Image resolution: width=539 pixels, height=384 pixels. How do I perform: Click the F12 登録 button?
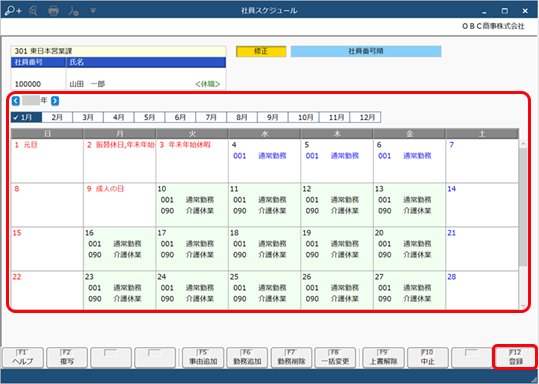(516, 358)
